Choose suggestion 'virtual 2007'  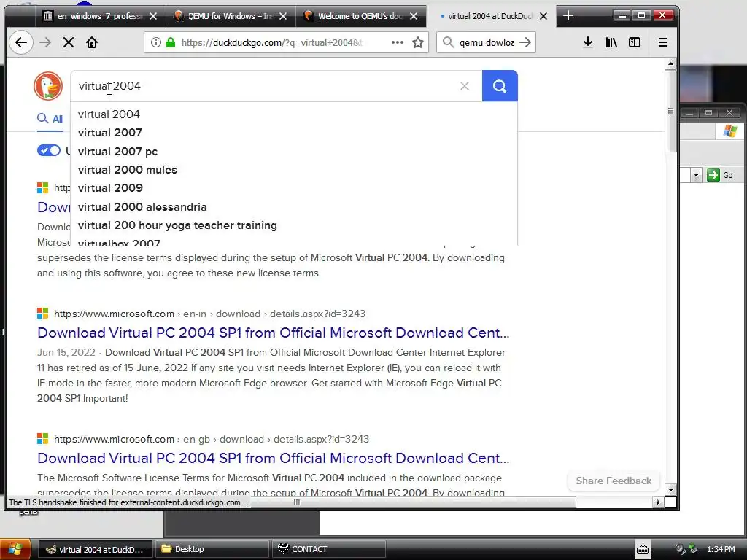click(294, 133)
